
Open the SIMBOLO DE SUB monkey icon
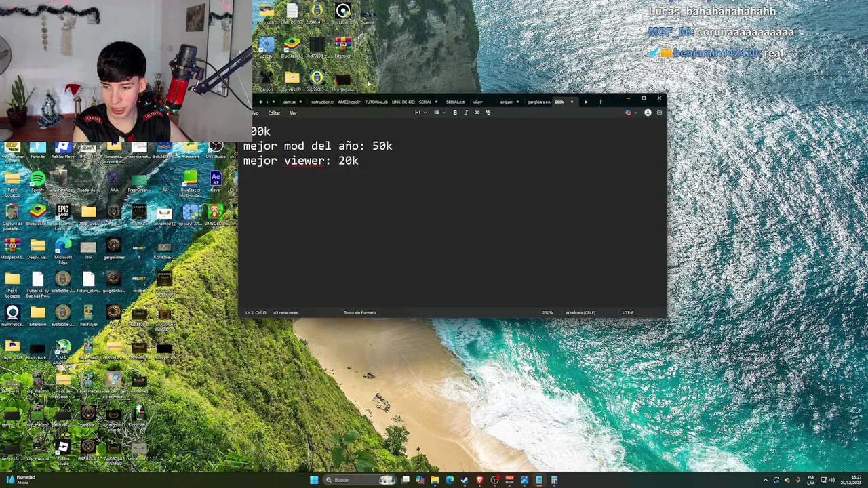click(216, 216)
